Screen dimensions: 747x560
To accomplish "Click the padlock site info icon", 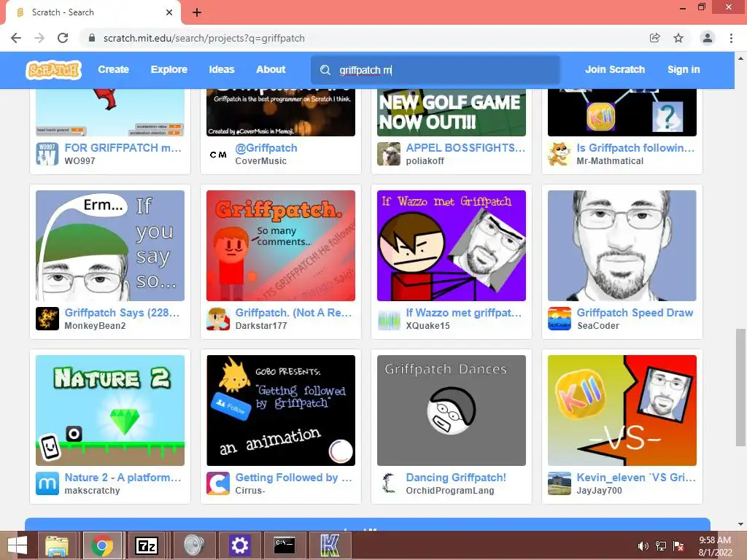I will click(92, 38).
